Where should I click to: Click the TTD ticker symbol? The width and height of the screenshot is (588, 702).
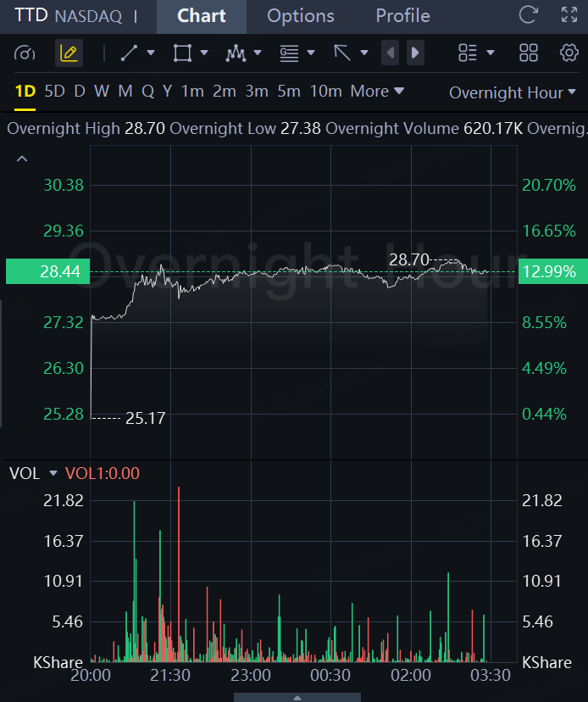(x=31, y=15)
